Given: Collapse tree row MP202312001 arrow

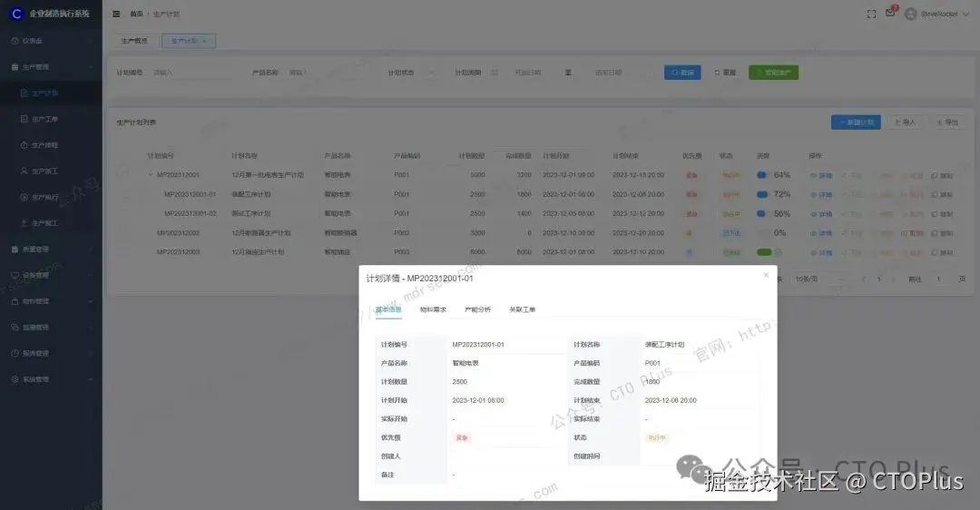Looking at the screenshot, I should 150,175.
